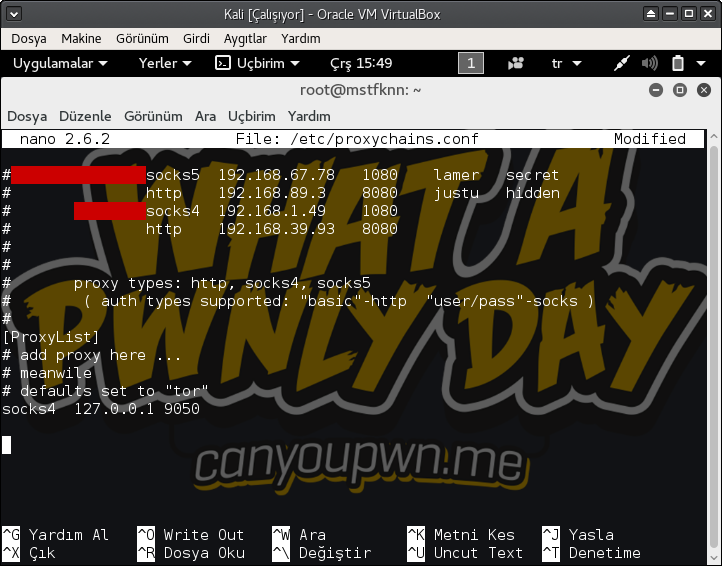Open the terminal's Ara menu

click(205, 116)
